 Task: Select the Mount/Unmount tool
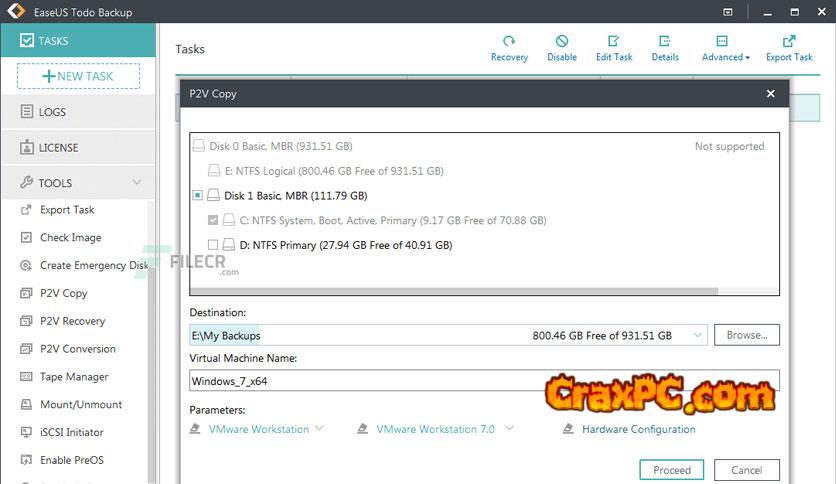click(81, 405)
